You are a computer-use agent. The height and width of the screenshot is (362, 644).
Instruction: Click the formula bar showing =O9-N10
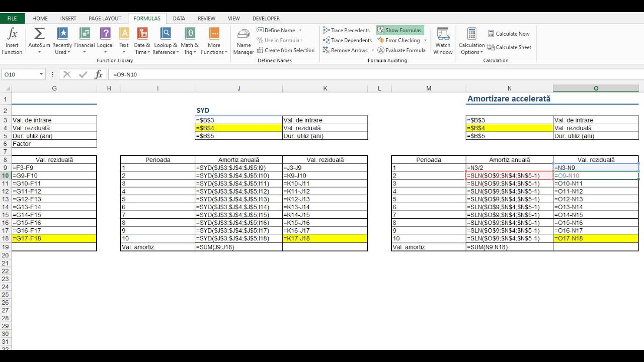click(x=375, y=74)
